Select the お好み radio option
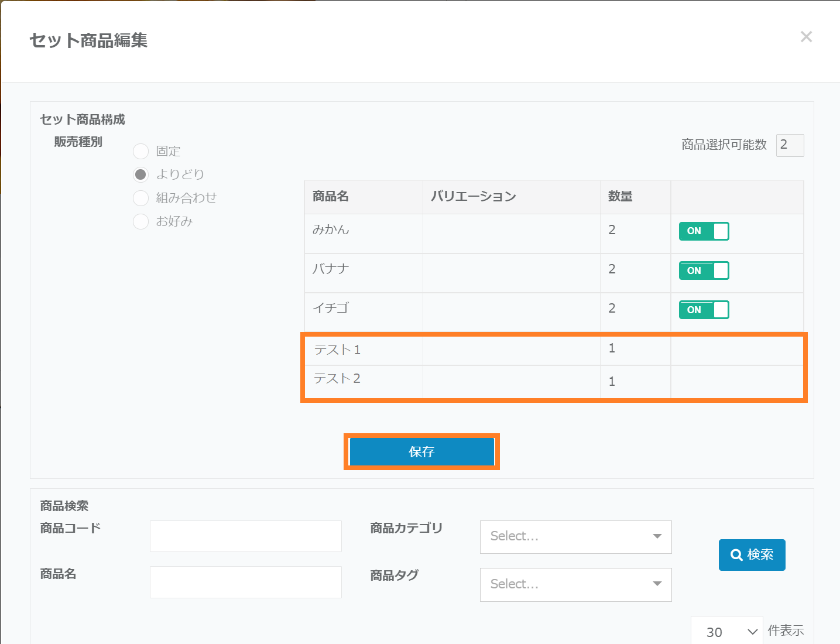Image resolution: width=840 pixels, height=644 pixels. pos(141,222)
